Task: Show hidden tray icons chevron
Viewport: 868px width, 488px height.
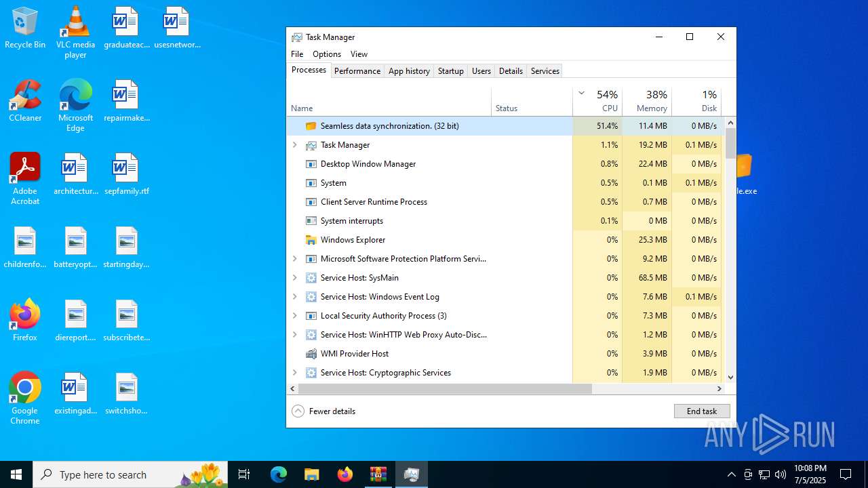Action: point(732,474)
